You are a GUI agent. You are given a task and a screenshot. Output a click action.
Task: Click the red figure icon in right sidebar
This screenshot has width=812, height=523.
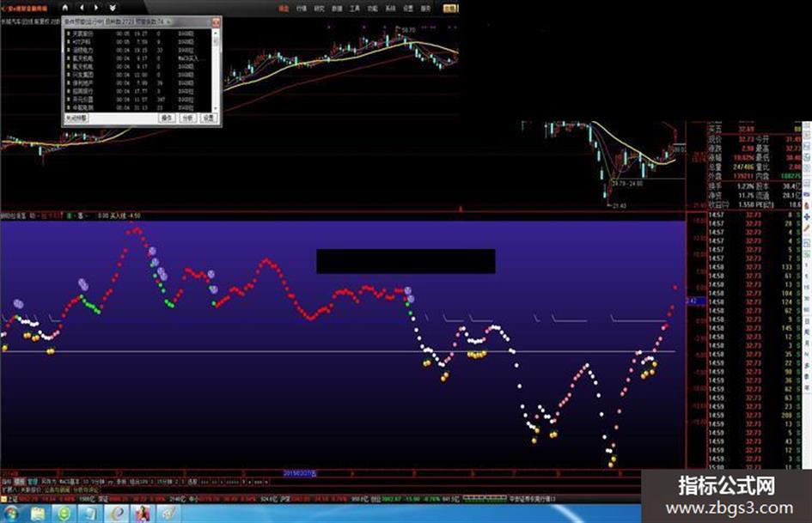click(x=807, y=205)
